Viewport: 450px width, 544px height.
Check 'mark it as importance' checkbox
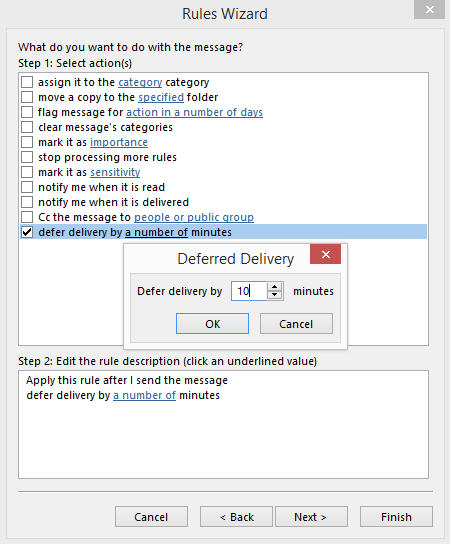point(27,142)
